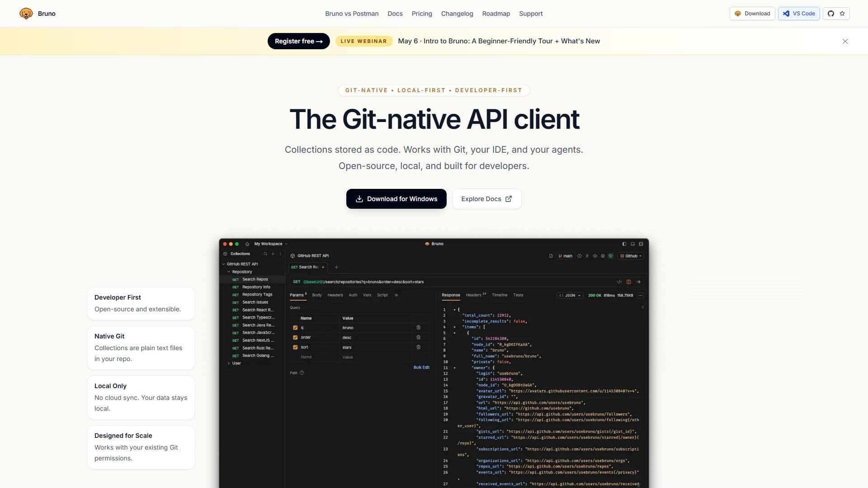Click the VS Code button in header

[x=799, y=14]
